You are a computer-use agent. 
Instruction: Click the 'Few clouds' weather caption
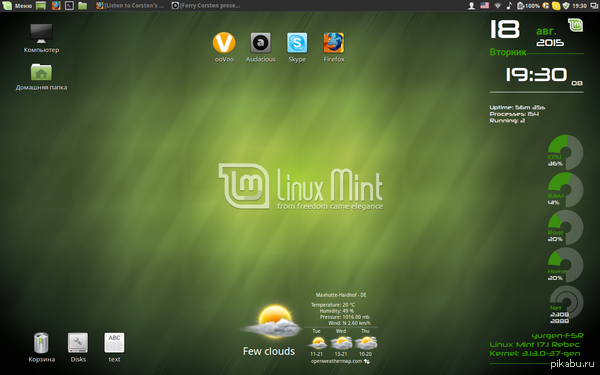[x=269, y=351]
